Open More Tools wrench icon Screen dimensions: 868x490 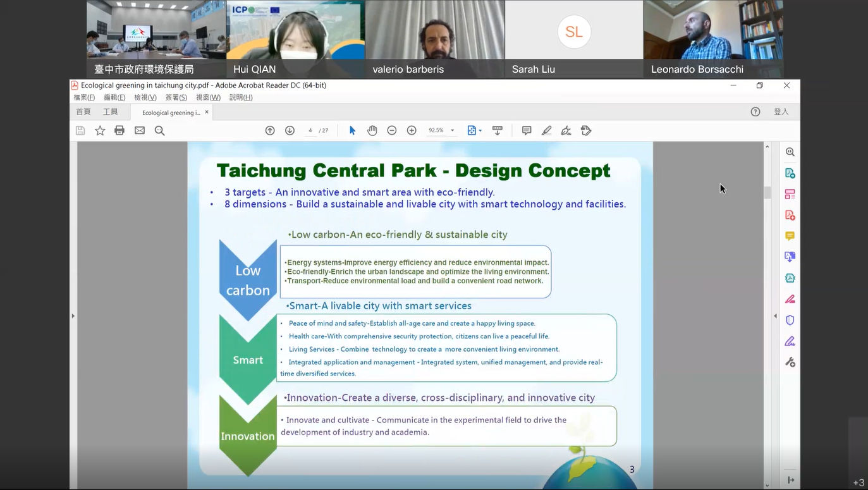point(790,362)
